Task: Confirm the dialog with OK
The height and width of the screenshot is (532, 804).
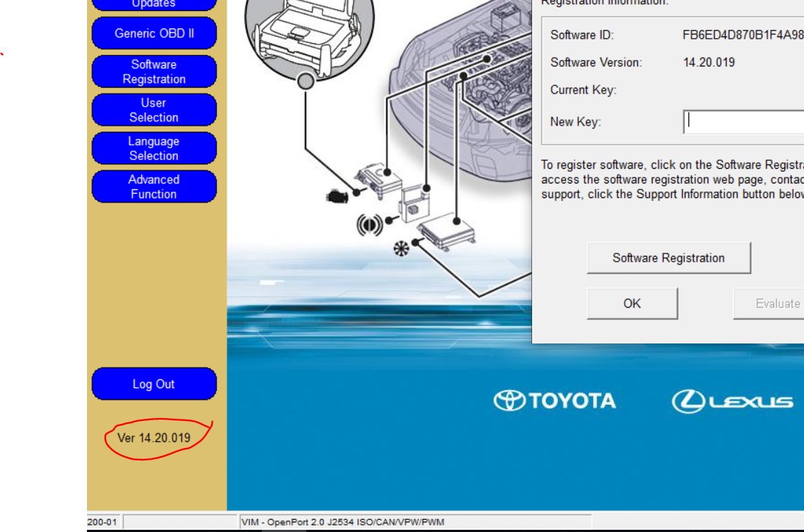Action: click(632, 303)
